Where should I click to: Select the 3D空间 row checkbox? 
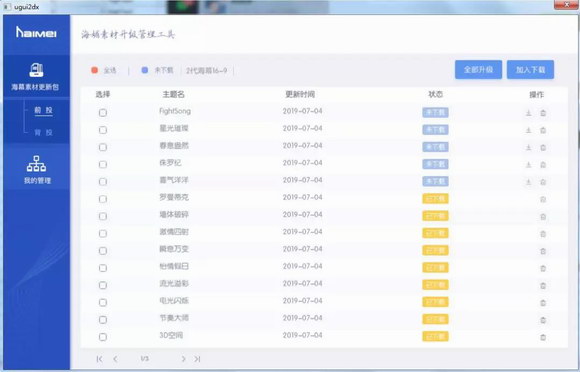click(103, 337)
